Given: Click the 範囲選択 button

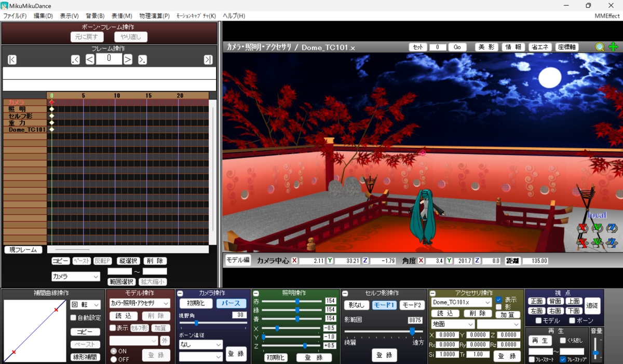Looking at the screenshot, I should pyautogui.click(x=122, y=282).
